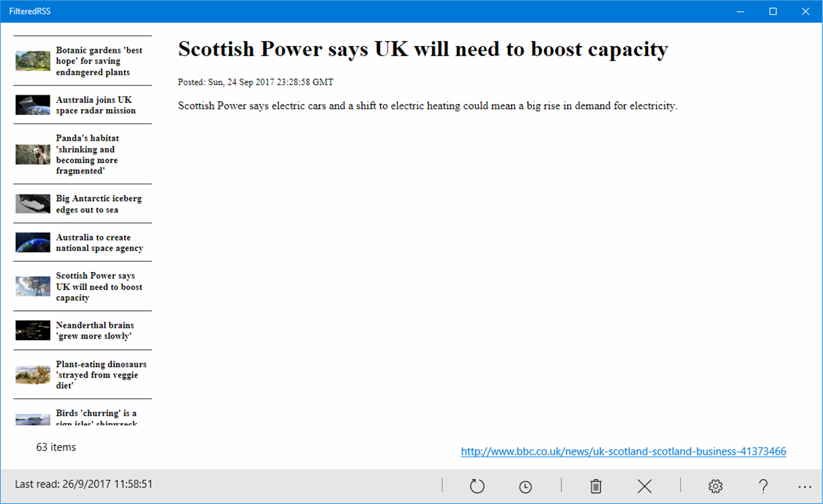Viewport: 823px width, 504px height.
Task: Delete item with the trash bin icon
Action: [596, 486]
